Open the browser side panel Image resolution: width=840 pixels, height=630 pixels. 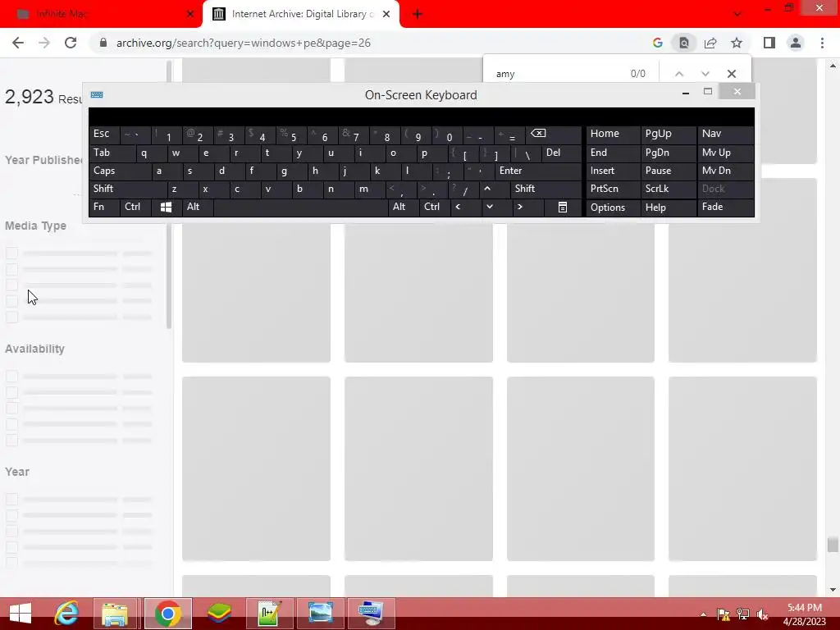tap(769, 43)
